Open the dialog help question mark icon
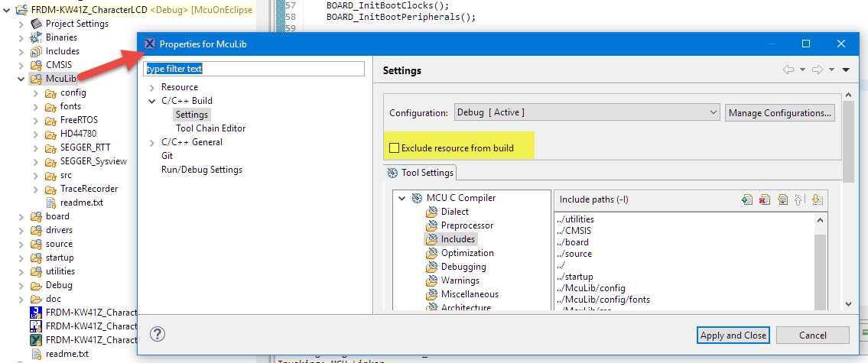 [158, 334]
